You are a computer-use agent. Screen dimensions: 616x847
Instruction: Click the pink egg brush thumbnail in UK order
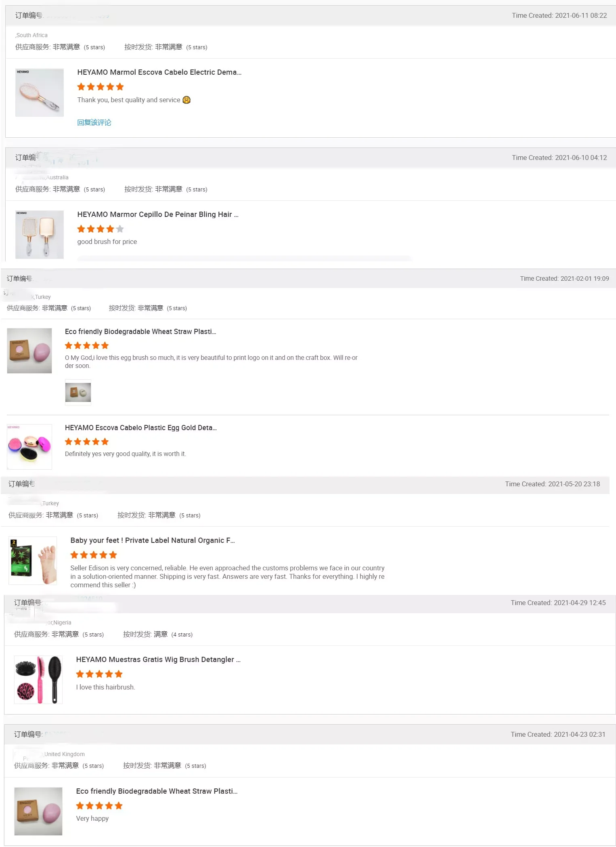point(38,811)
